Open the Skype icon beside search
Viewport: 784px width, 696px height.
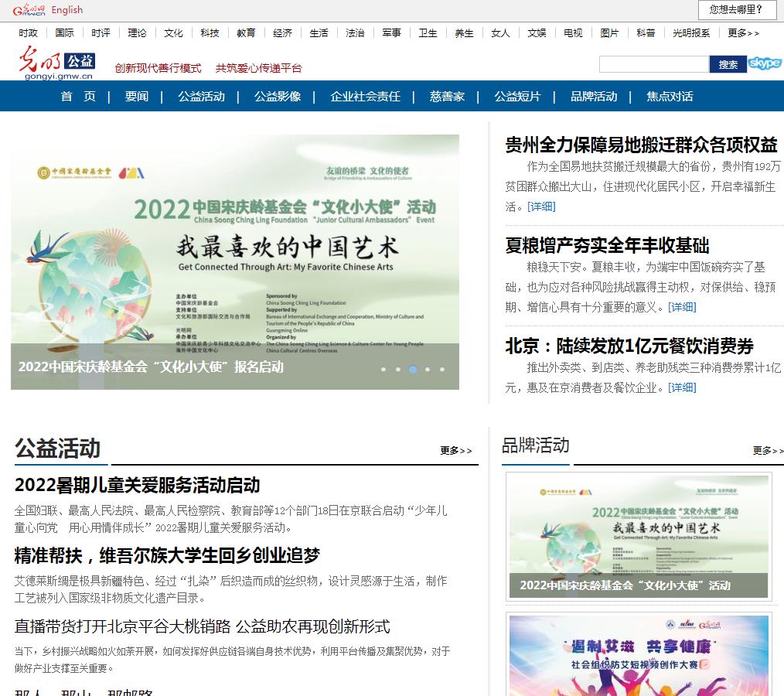765,63
